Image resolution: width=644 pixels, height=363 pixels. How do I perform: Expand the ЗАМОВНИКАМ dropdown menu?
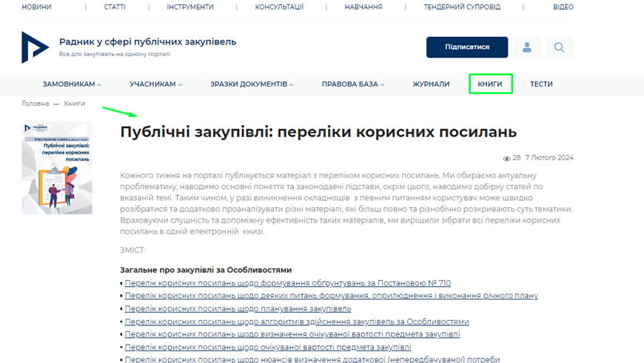tap(72, 84)
